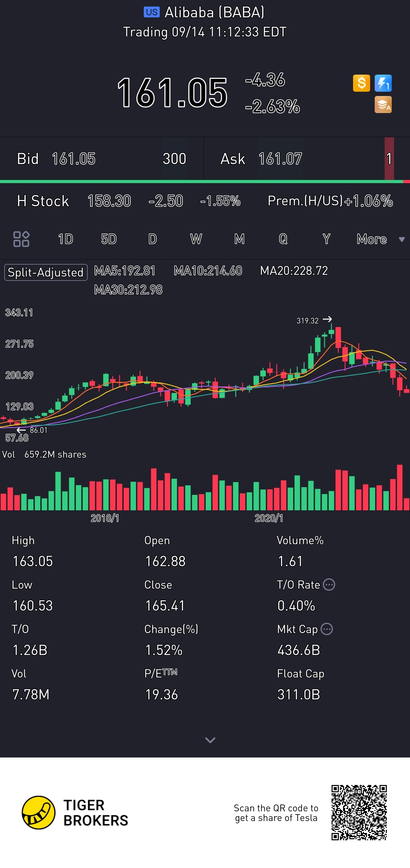
Task: Tap the yellow dollar sign icon
Action: pyautogui.click(x=361, y=83)
